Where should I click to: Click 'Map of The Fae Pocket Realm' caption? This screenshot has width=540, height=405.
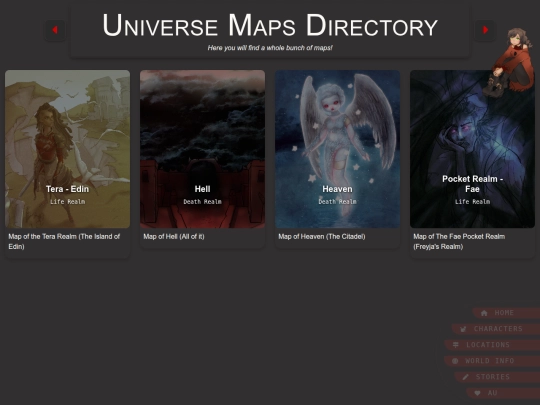coord(459,241)
